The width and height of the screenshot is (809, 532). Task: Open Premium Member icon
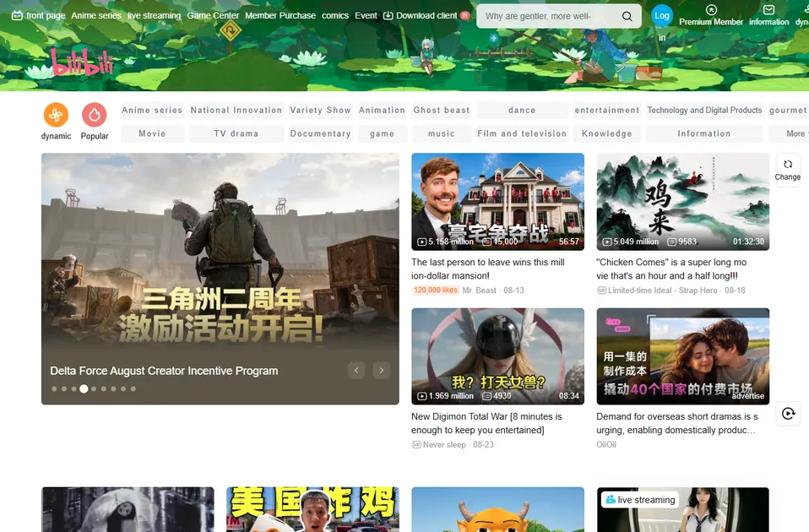click(711, 10)
